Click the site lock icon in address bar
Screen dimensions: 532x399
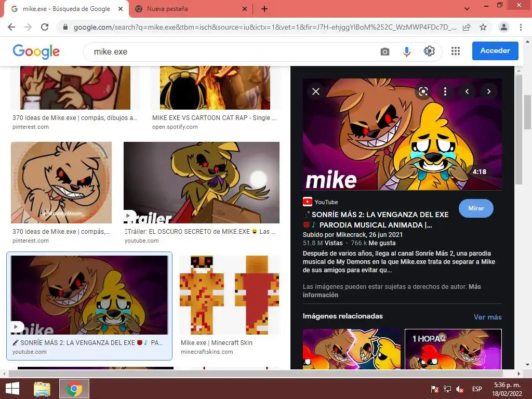(65, 27)
